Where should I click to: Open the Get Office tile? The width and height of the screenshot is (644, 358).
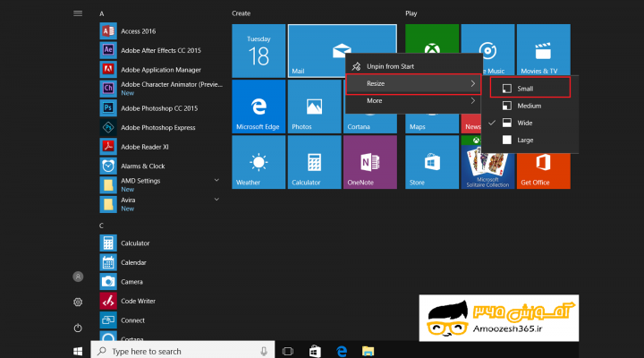click(x=544, y=171)
